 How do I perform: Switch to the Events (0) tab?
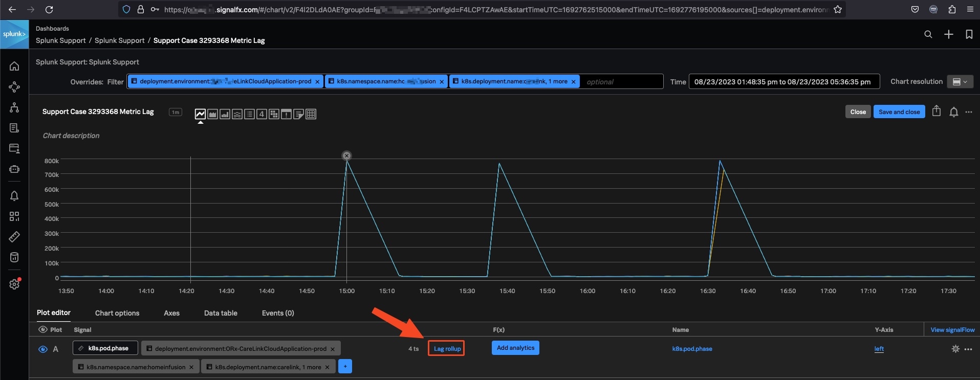point(278,313)
